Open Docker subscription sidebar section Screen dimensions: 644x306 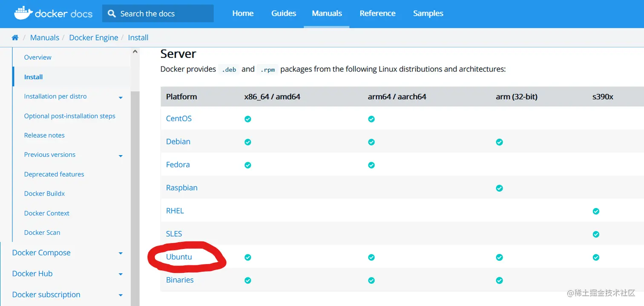click(46, 294)
